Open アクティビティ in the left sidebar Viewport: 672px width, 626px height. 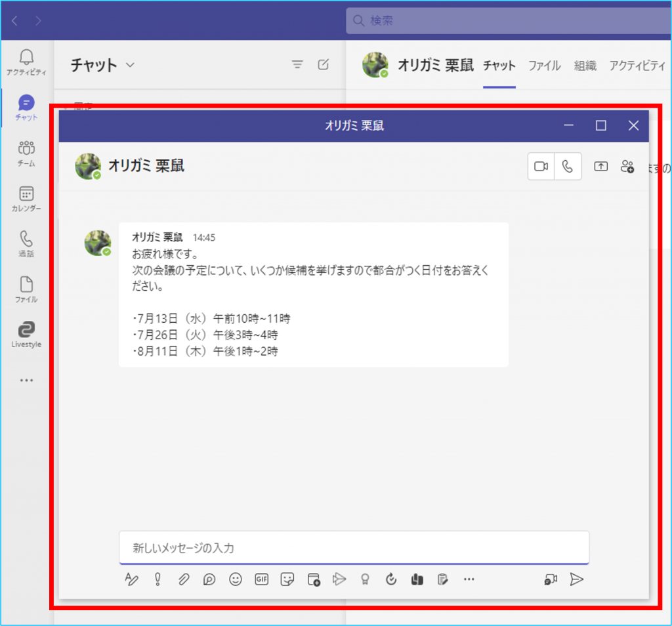coord(26,62)
